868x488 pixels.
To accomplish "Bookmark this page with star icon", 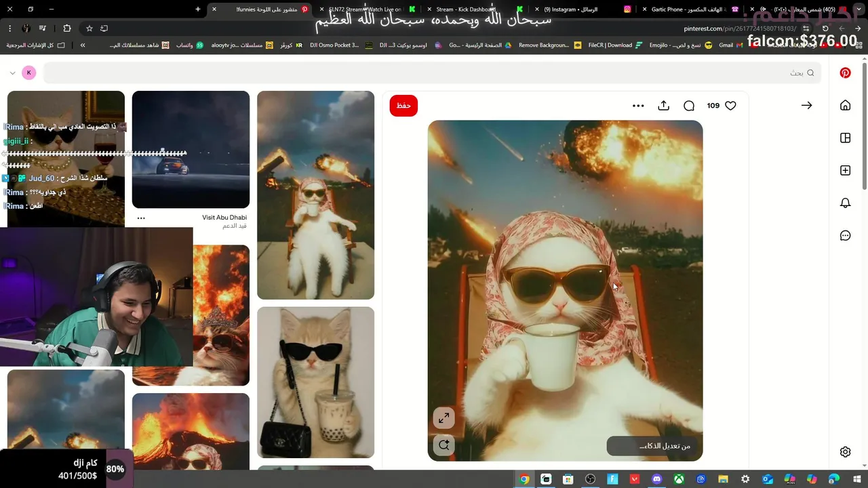I will [x=89, y=28].
